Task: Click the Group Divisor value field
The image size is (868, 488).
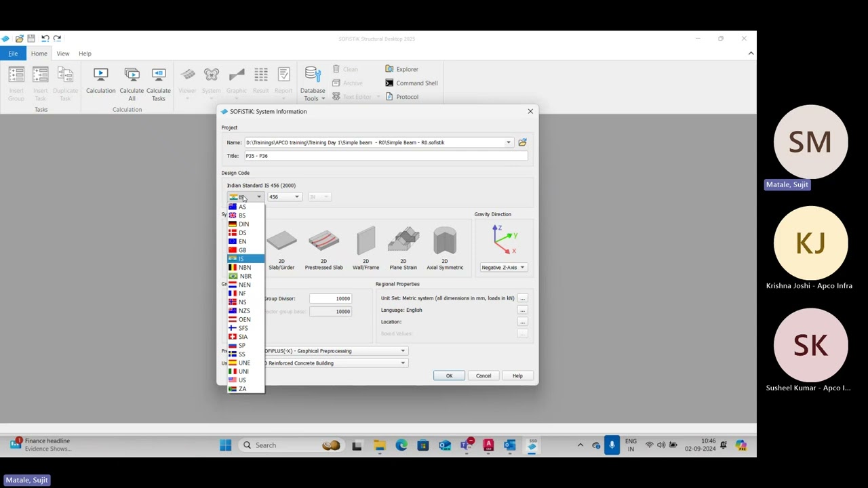Action: (x=330, y=298)
